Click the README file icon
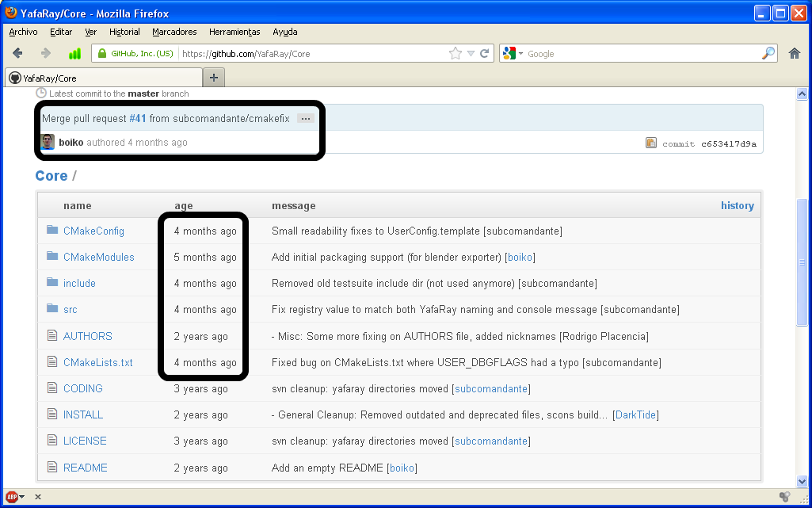Image resolution: width=812 pixels, height=508 pixels. tap(52, 467)
